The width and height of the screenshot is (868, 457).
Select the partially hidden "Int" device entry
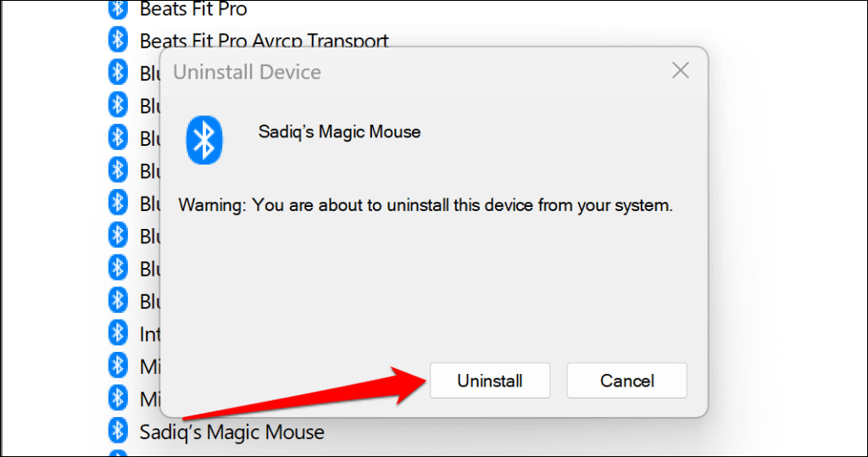149,333
